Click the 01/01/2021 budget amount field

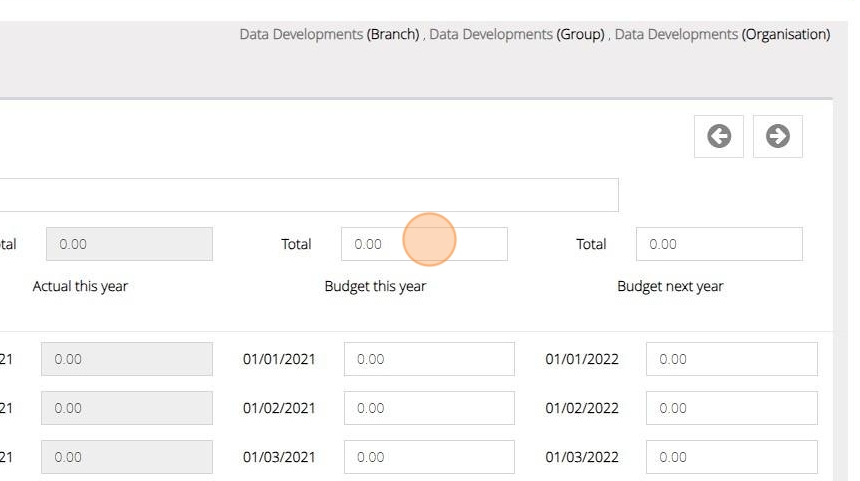[x=429, y=359]
